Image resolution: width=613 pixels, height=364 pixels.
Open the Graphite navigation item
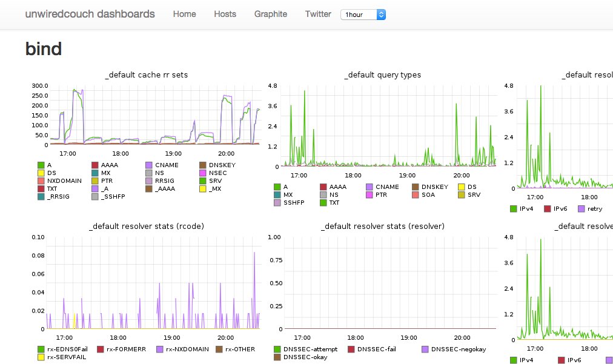coord(271,14)
